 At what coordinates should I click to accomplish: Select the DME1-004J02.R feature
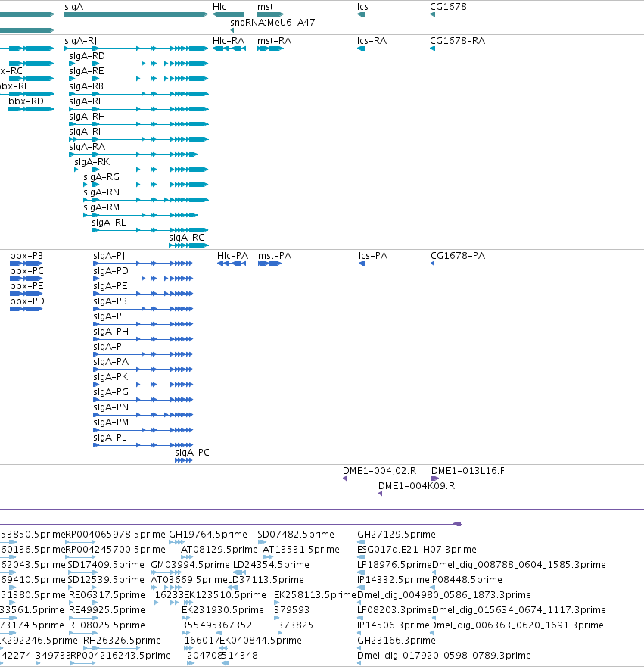[x=345, y=478]
